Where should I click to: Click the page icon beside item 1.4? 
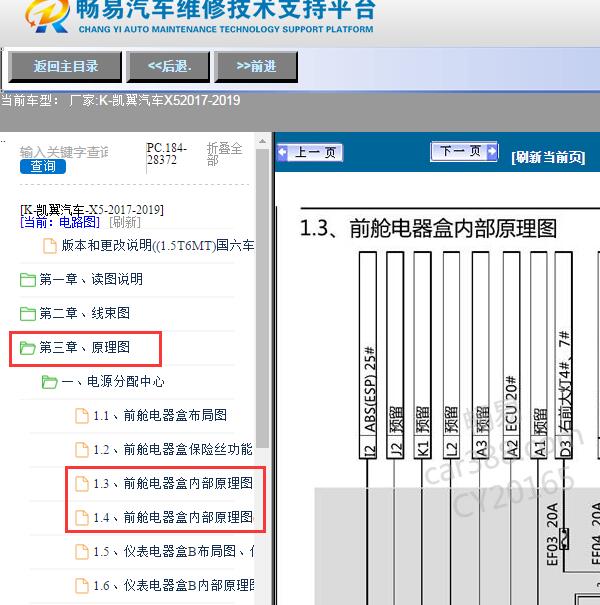click(81, 518)
